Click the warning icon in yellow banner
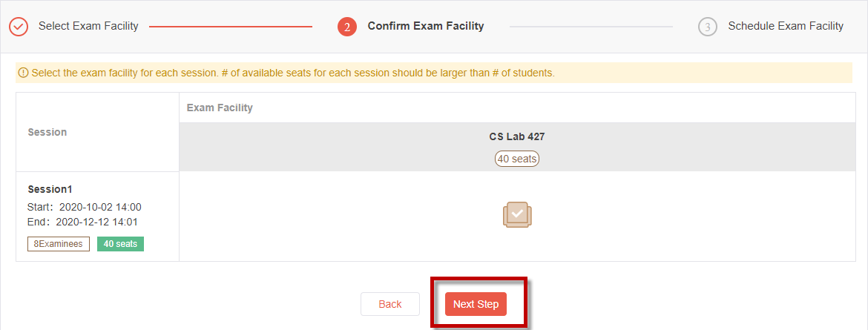The width and height of the screenshot is (868, 330). click(23, 73)
